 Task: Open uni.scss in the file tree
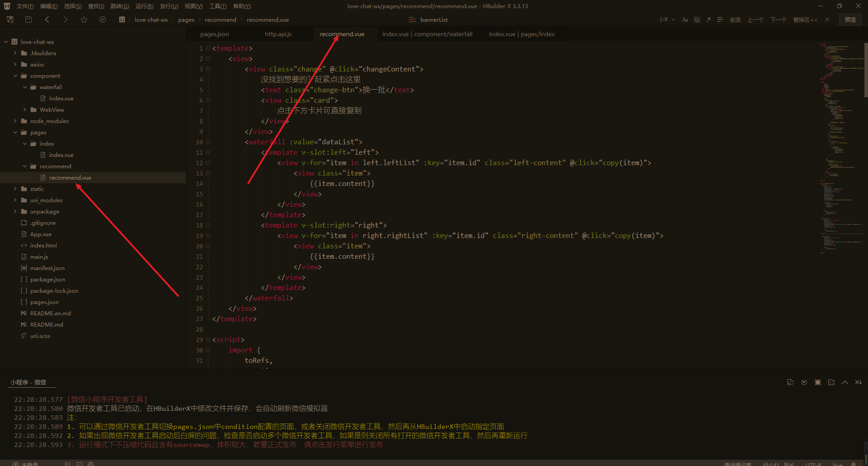pos(40,336)
